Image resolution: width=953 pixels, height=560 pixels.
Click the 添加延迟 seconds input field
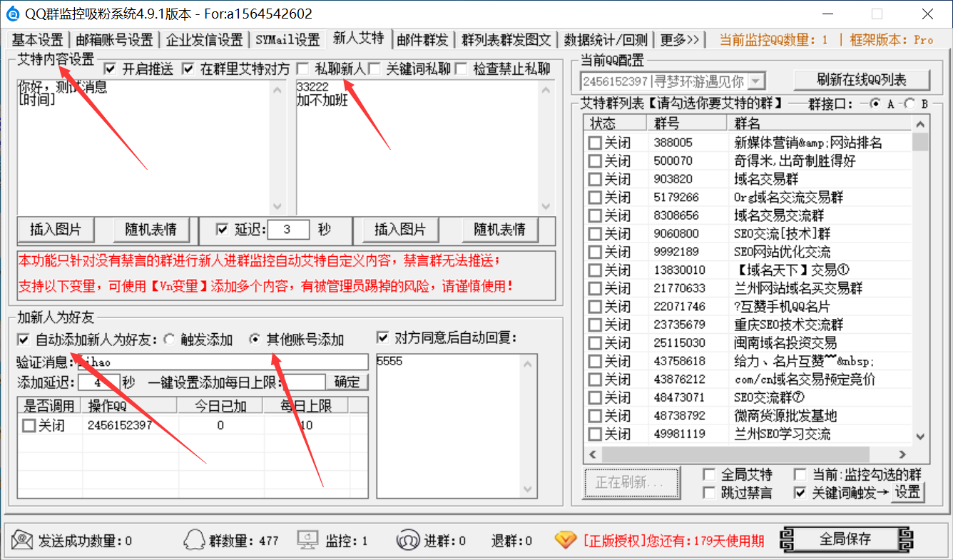point(98,382)
